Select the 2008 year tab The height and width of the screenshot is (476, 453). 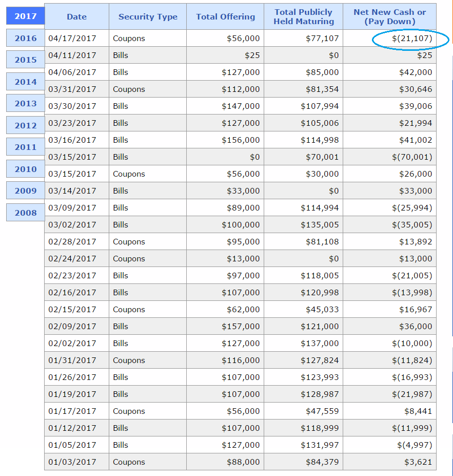[26, 213]
